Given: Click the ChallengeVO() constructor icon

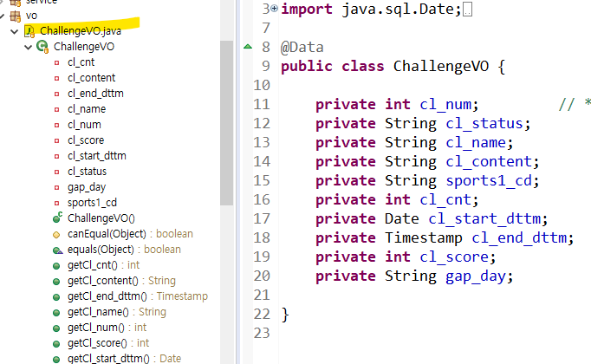Looking at the screenshot, I should [57, 218].
